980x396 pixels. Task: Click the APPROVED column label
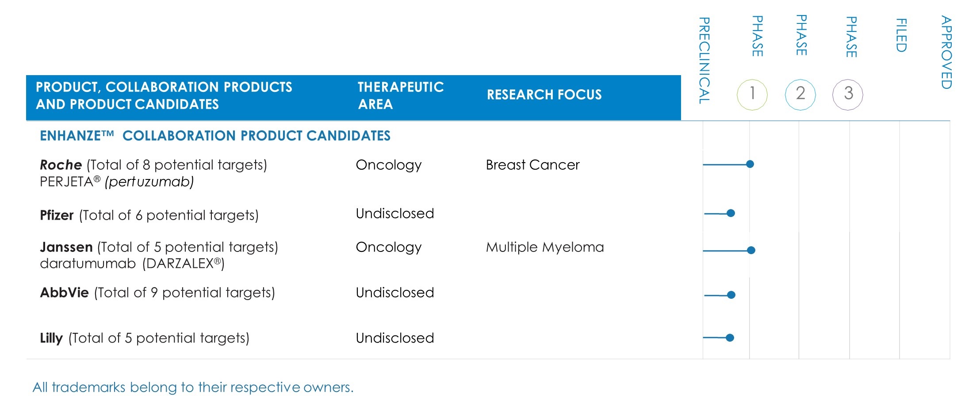pos(946,52)
